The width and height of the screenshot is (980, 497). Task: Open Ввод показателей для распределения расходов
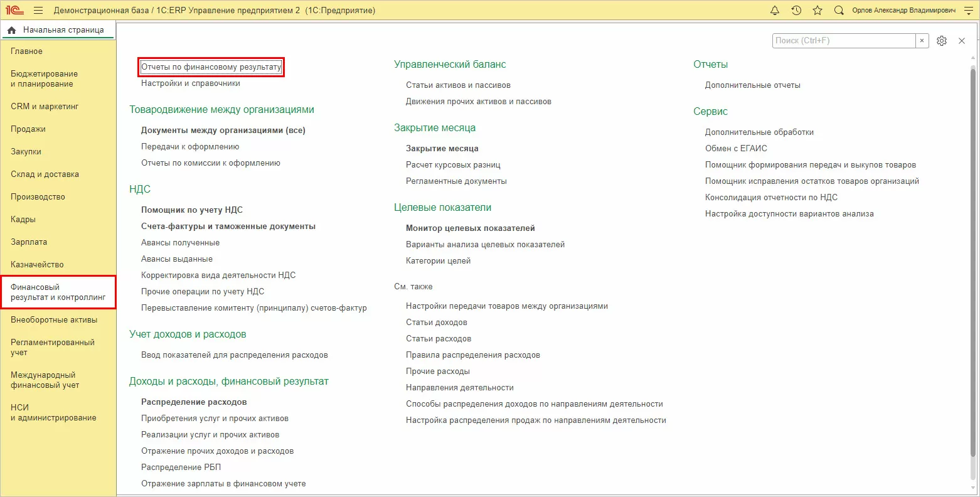point(235,355)
